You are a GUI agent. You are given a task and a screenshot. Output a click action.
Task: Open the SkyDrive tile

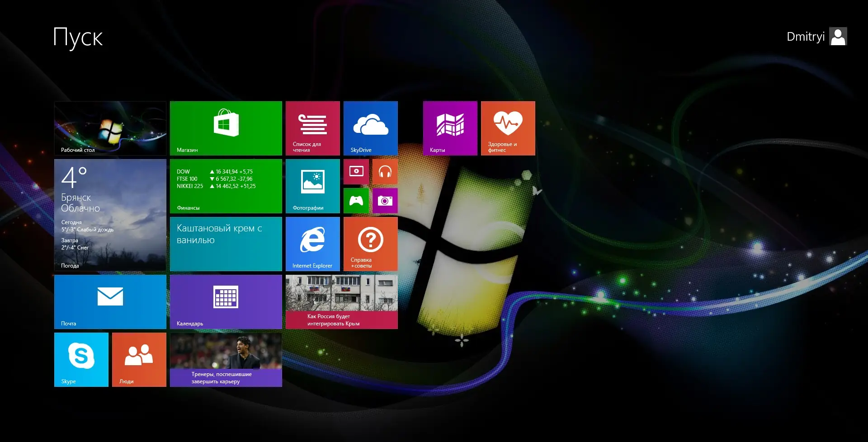point(371,128)
